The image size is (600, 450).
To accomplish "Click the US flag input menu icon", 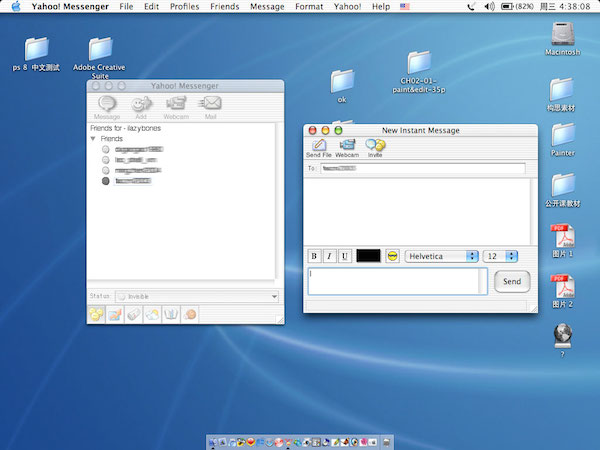I will click(405, 7).
